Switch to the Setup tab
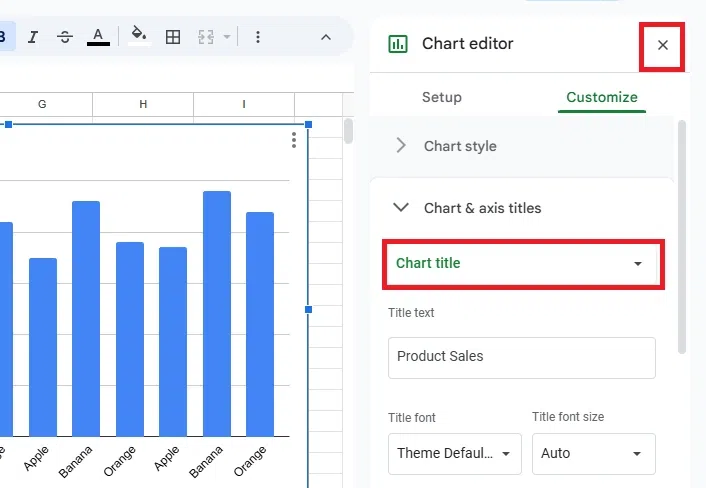706x488 pixels. point(441,97)
